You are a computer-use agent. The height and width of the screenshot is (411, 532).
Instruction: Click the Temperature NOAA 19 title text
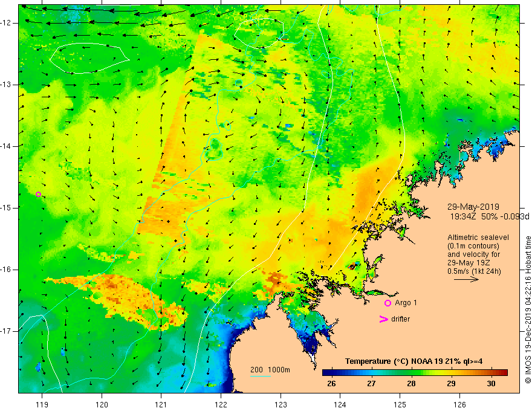[x=414, y=361]
